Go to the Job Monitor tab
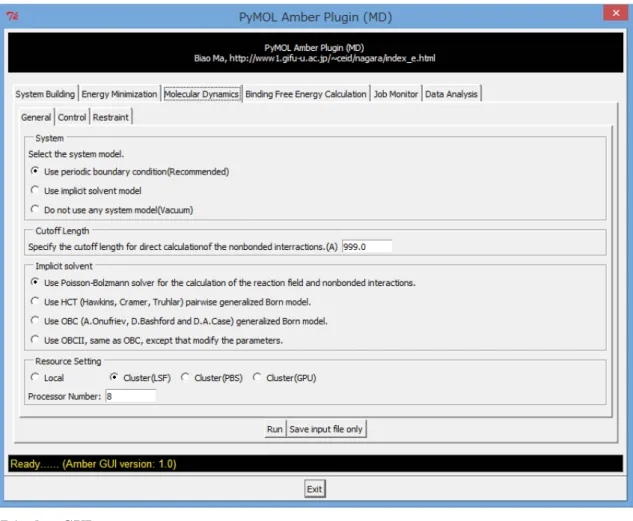633x521 pixels. coord(396,94)
